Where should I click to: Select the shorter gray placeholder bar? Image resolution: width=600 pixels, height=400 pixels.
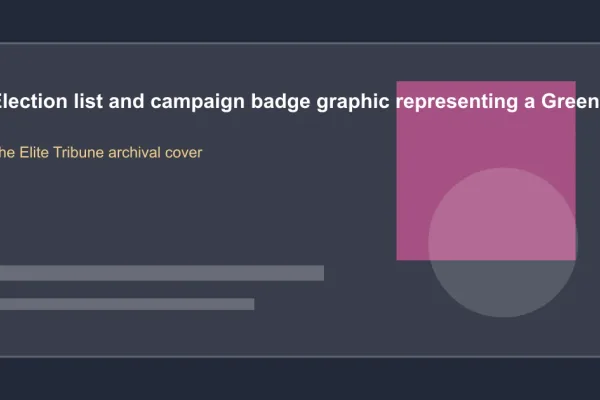(127, 304)
